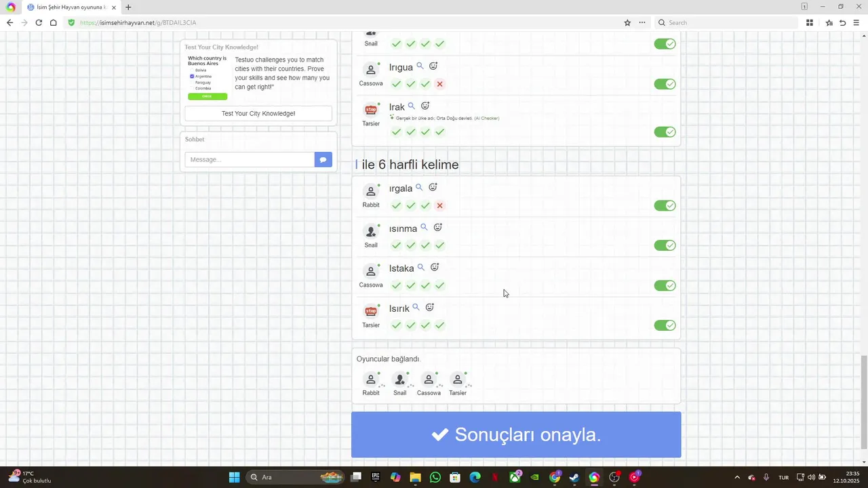Open a new browser tab
The height and width of the screenshot is (488, 868).
coord(128,7)
